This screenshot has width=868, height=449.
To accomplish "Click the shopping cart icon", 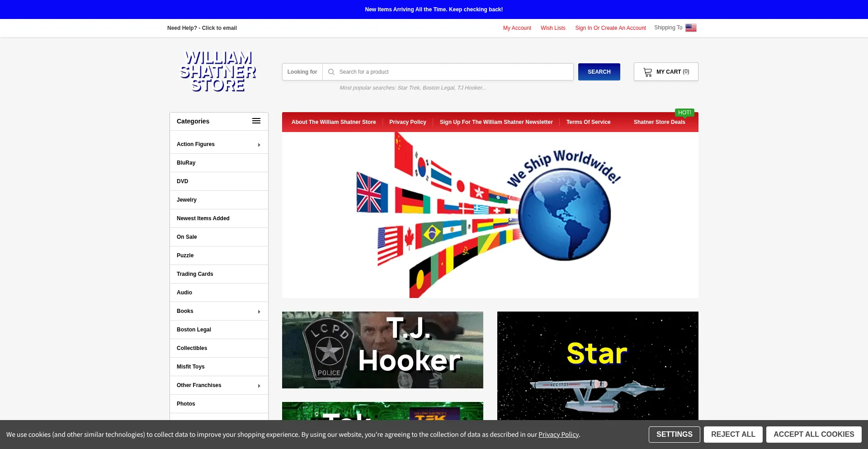I will (648, 72).
